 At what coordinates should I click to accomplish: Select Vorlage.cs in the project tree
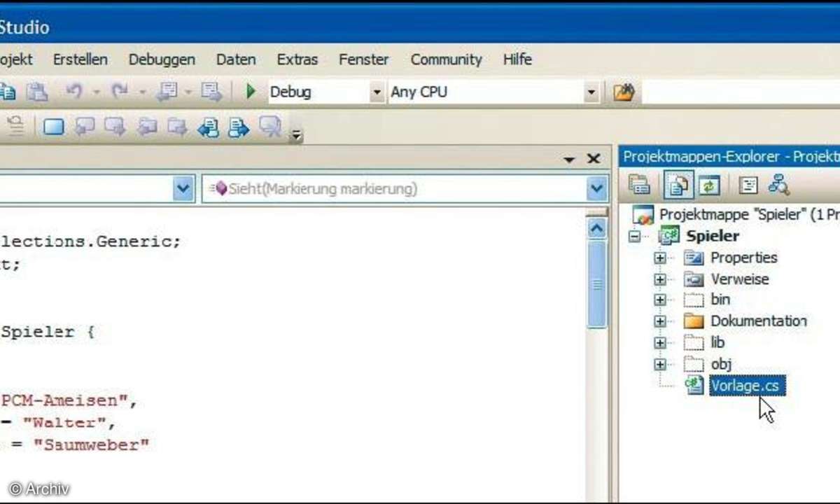748,386
